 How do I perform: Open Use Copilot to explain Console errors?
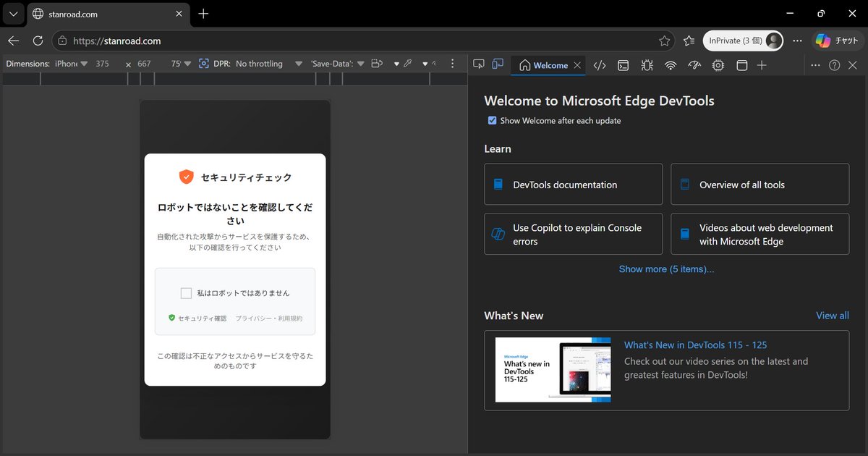coord(573,234)
